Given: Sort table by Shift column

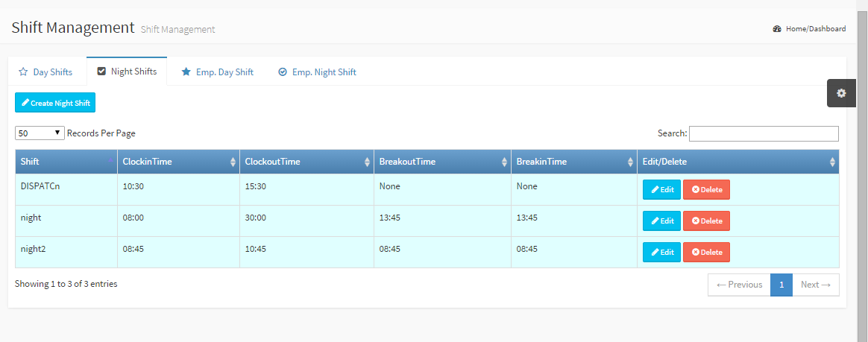Looking at the screenshot, I should coord(66,162).
